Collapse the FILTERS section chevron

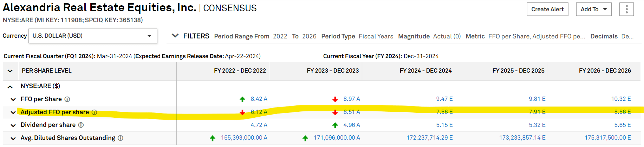pos(175,36)
